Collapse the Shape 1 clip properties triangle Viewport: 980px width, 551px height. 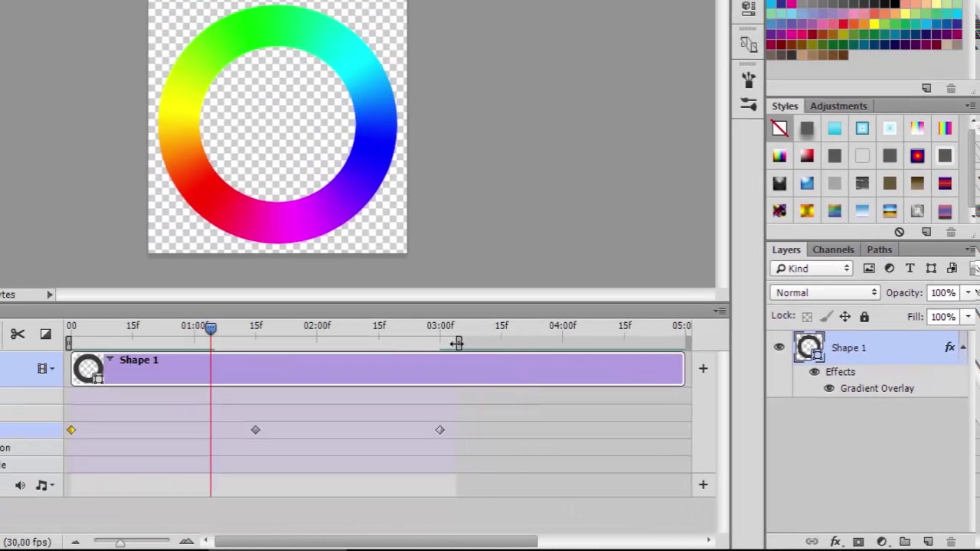110,359
